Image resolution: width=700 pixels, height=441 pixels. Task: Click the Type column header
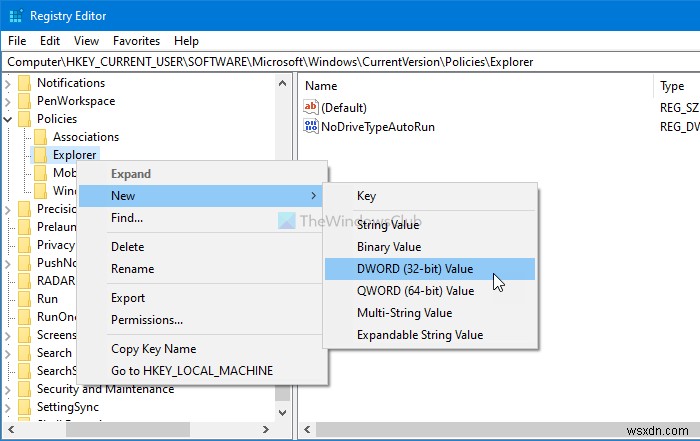(678, 86)
